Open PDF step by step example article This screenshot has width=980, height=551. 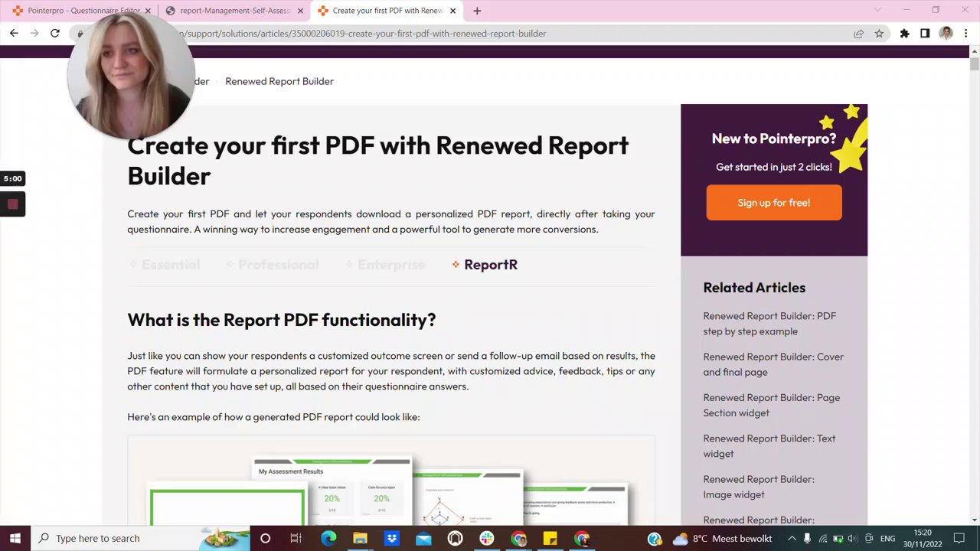pyautogui.click(x=769, y=324)
